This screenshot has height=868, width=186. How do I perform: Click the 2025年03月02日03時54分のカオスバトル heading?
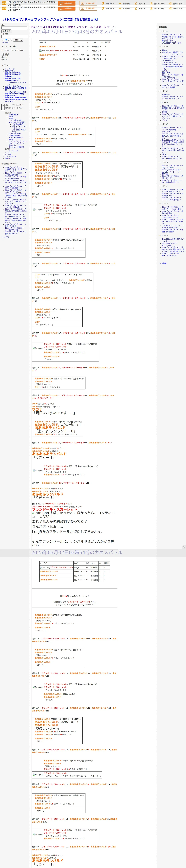pos(77,552)
